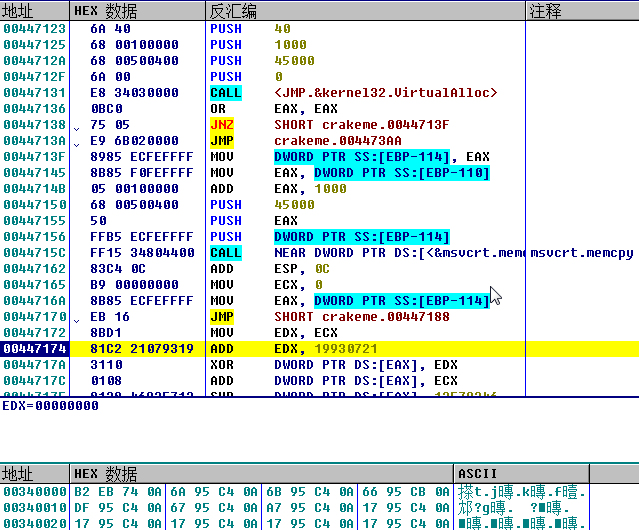Select dump row address 00340020
Image resolution: width=639 pixels, height=530 pixels.
(35, 523)
